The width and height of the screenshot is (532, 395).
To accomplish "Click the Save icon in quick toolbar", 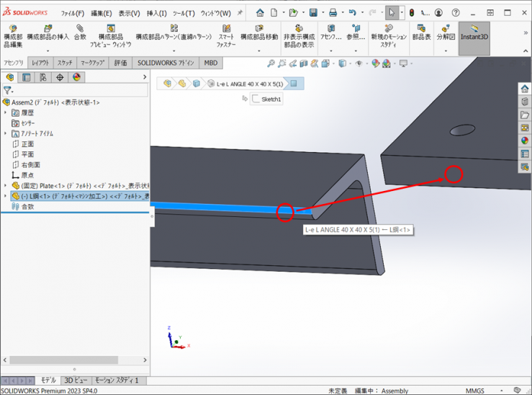I will click(x=313, y=13).
